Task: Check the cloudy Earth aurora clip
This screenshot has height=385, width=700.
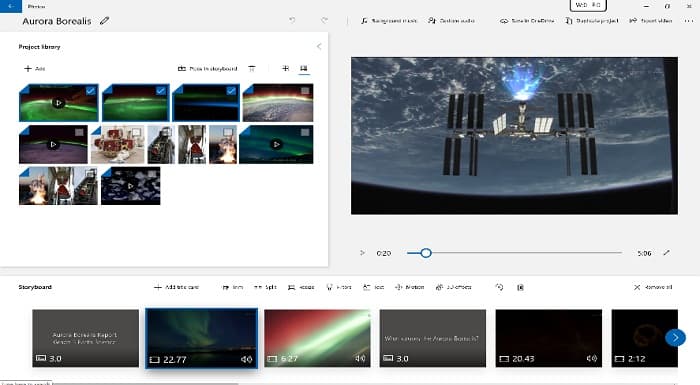Action: pos(305,91)
